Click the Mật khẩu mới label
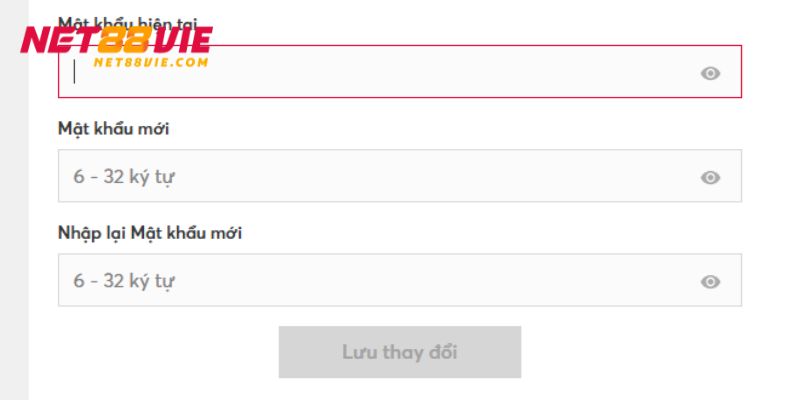 tap(113, 129)
